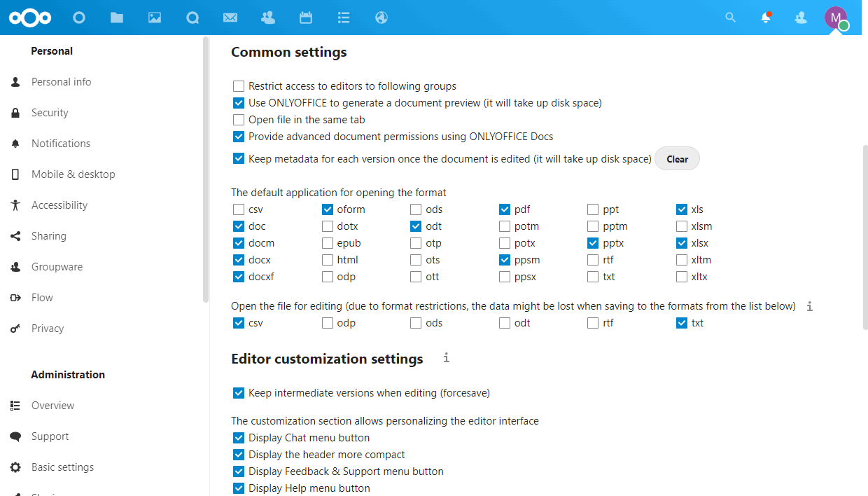Open the Photos app icon
The width and height of the screenshot is (868, 496).
tap(155, 18)
